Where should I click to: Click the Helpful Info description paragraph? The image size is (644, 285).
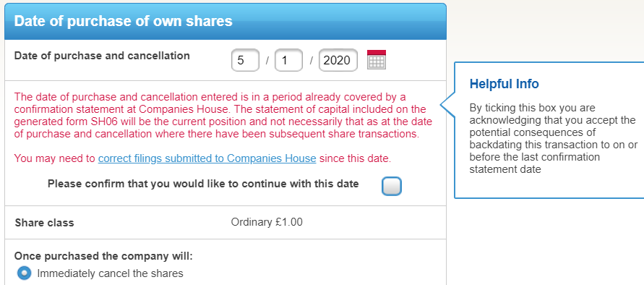[553, 138]
